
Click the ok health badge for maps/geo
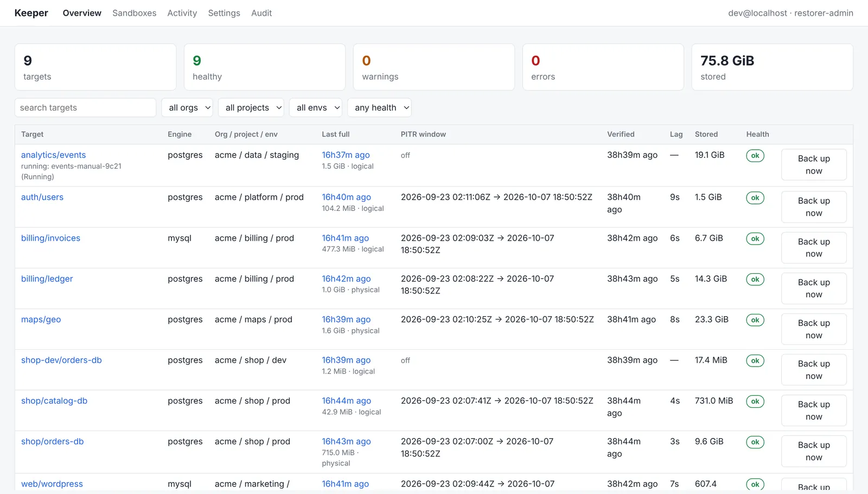pyautogui.click(x=755, y=320)
